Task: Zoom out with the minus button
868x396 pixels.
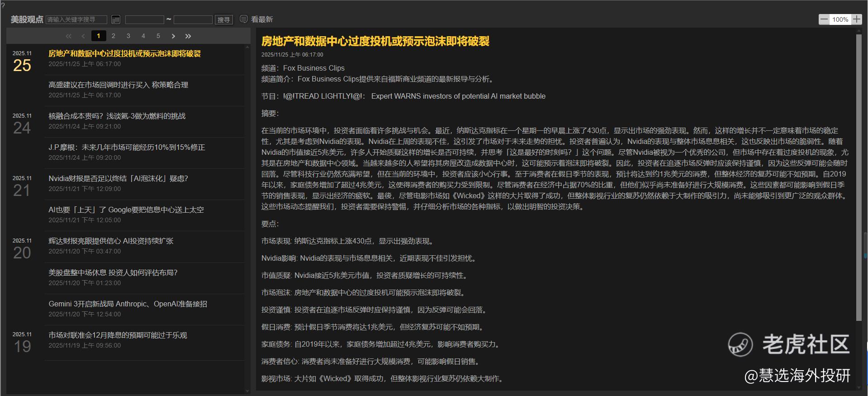Action: click(824, 19)
